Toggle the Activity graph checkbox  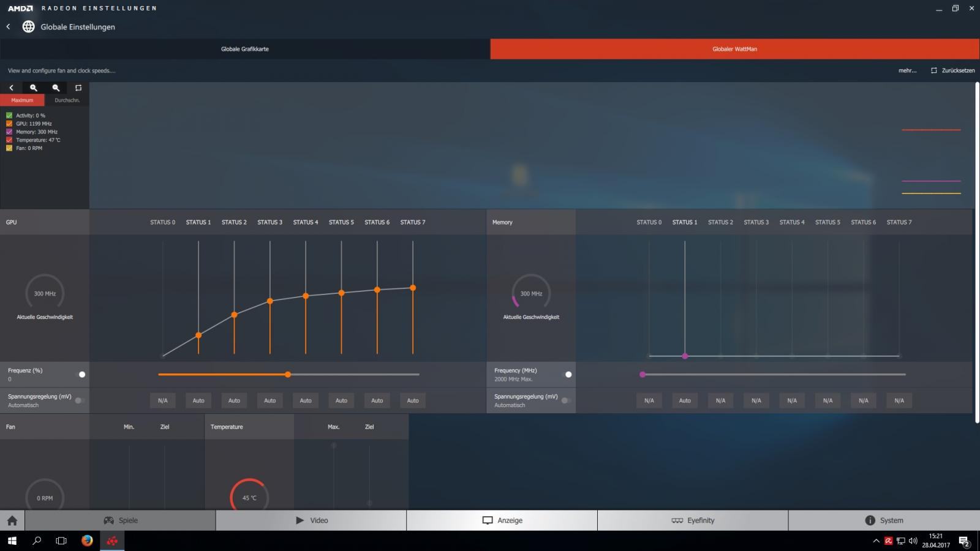9,115
